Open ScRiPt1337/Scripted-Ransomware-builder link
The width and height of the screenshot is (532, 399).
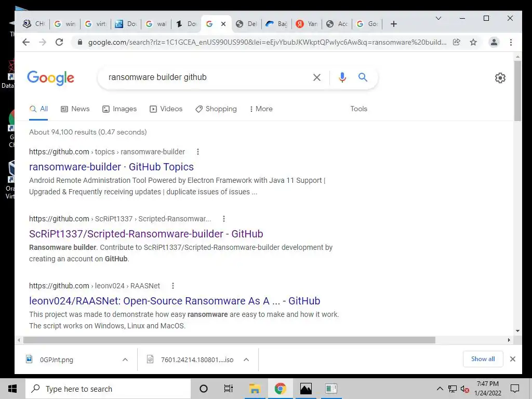pos(146,234)
